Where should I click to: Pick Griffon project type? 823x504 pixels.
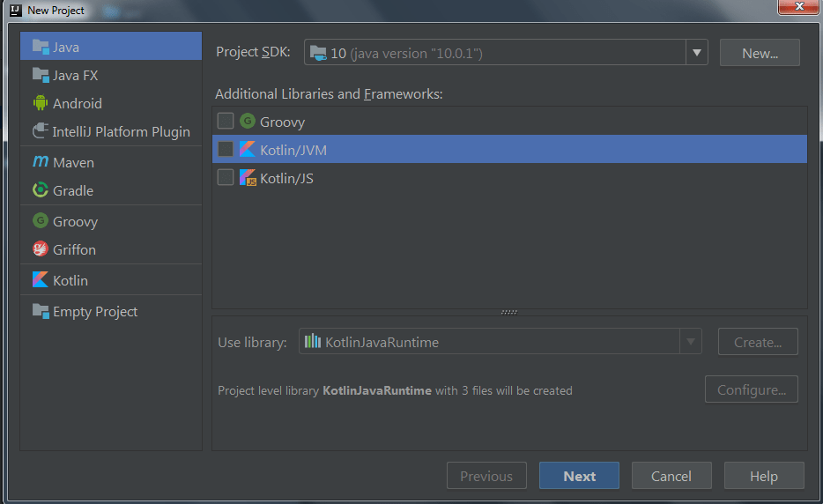[x=111, y=249]
